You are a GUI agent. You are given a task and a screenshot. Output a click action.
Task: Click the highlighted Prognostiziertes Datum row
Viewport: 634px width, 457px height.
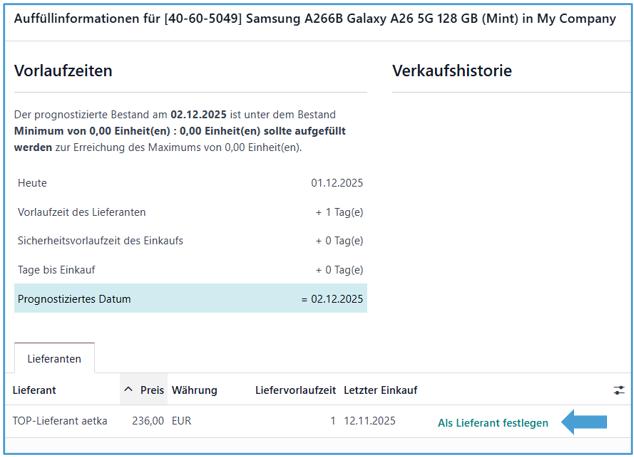(190, 299)
